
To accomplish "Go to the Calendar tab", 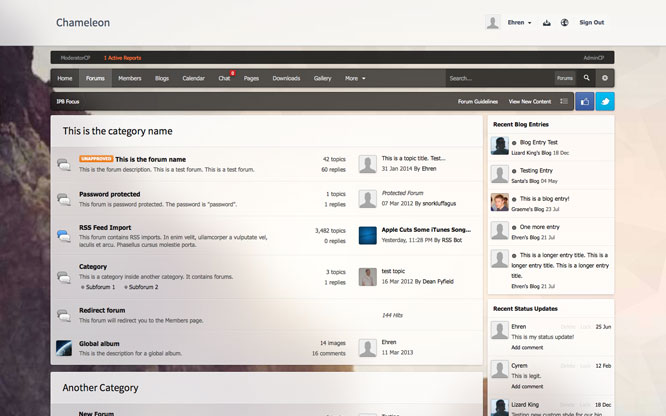I will pyautogui.click(x=193, y=78).
